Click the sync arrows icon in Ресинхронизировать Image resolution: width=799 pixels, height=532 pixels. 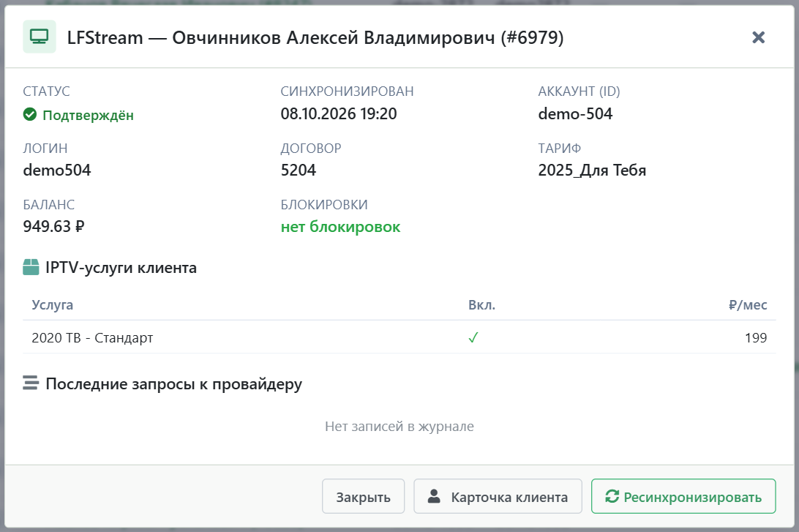click(x=612, y=496)
